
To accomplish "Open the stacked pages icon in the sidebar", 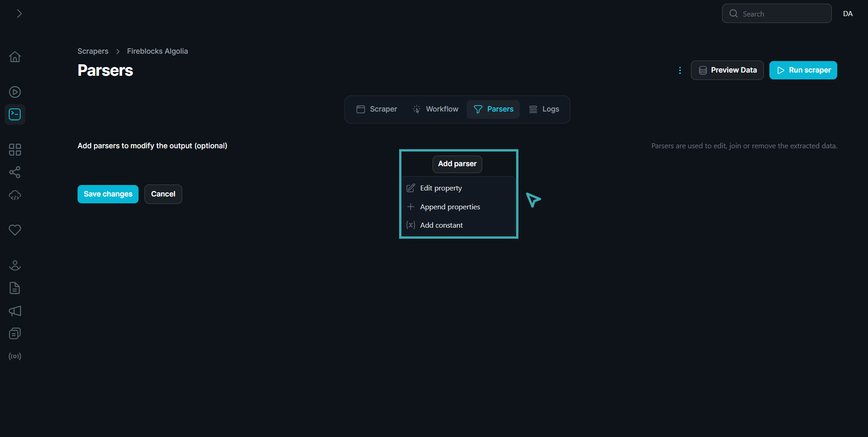I will click(15, 334).
